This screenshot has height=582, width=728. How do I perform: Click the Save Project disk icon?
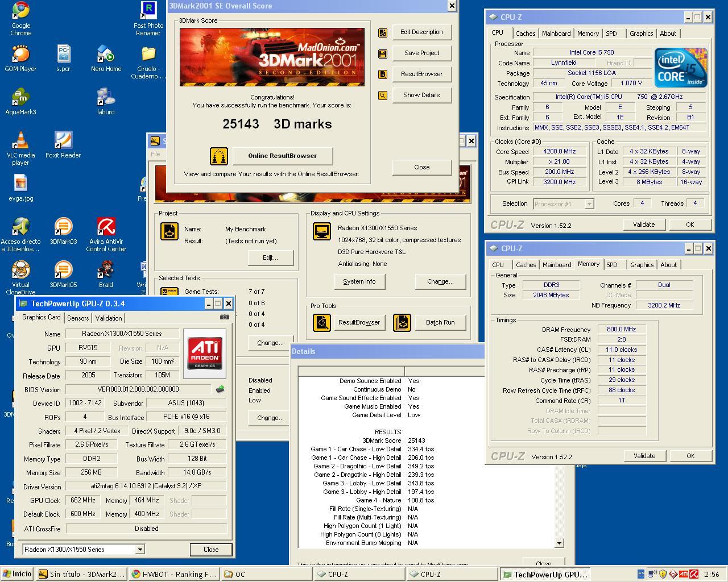pyautogui.click(x=383, y=53)
